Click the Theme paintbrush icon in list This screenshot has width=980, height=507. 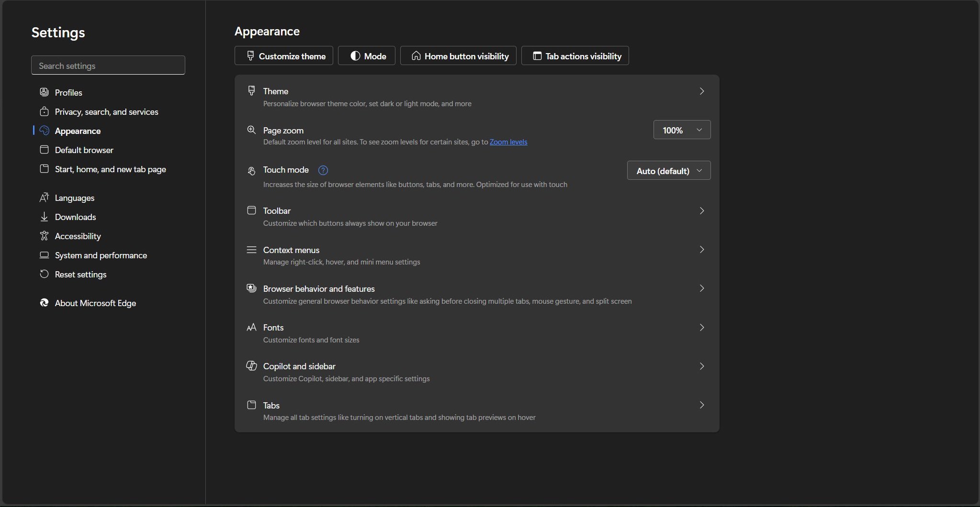click(x=251, y=90)
